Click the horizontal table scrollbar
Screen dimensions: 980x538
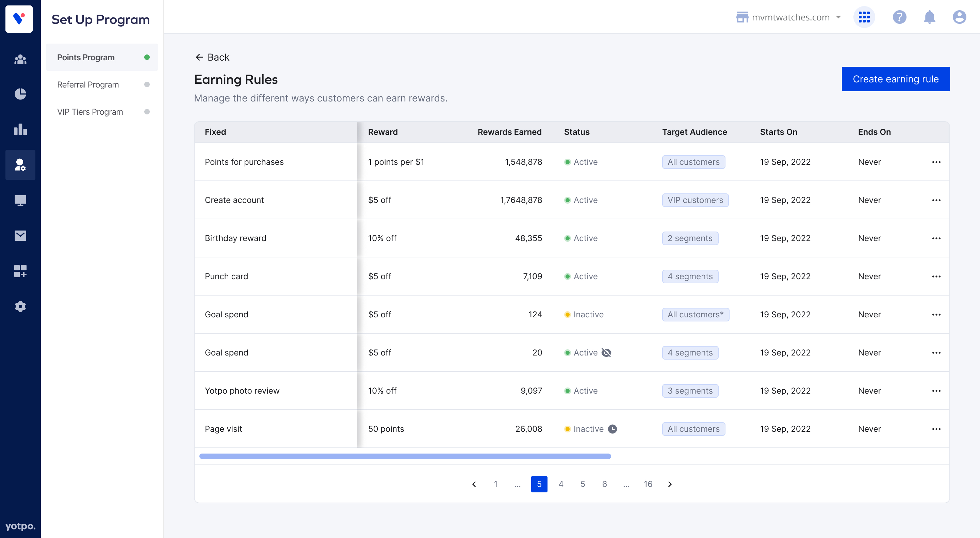point(405,456)
